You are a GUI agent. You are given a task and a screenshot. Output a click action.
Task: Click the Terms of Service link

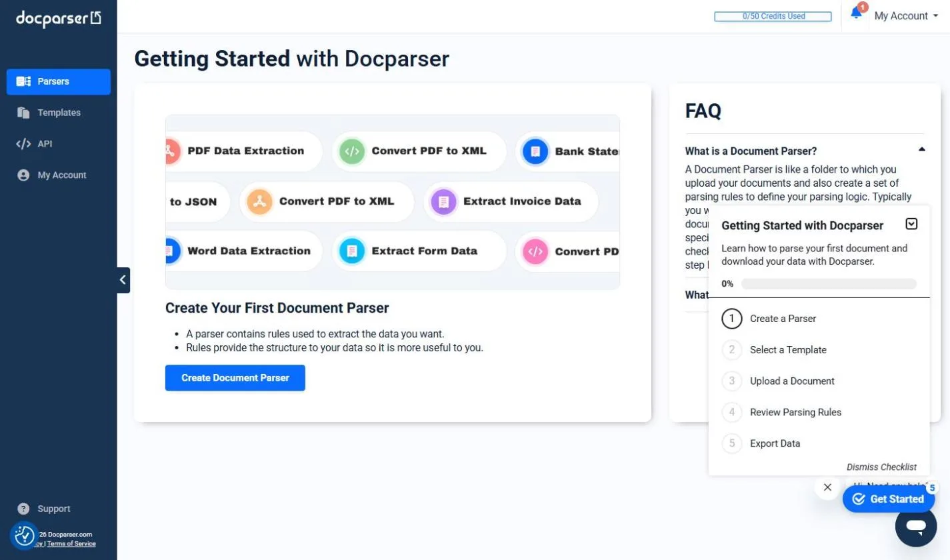tap(72, 543)
